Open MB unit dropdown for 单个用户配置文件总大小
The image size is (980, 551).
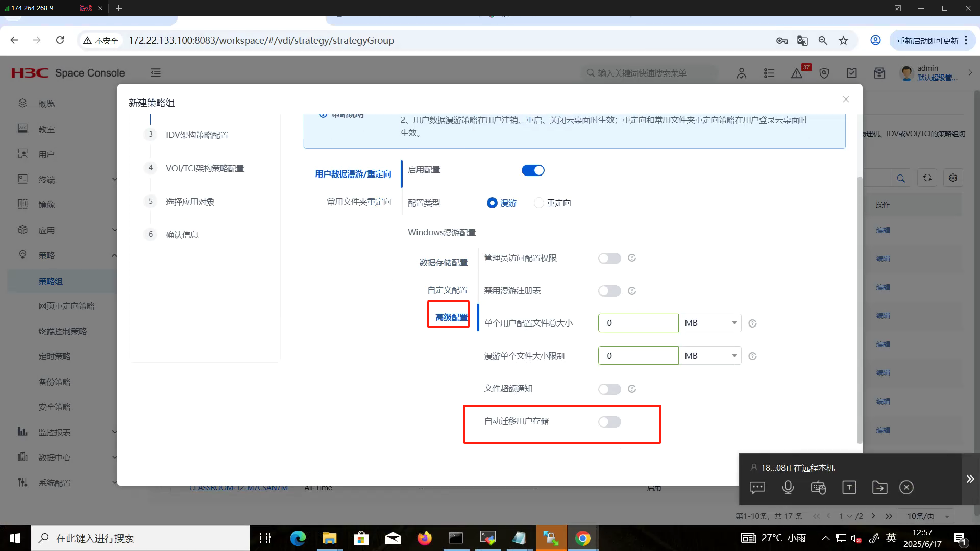point(710,323)
